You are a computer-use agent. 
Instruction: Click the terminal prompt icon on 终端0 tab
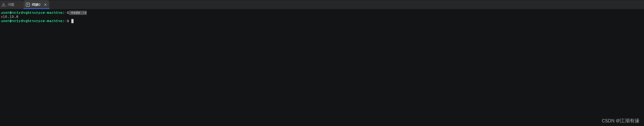28,5
